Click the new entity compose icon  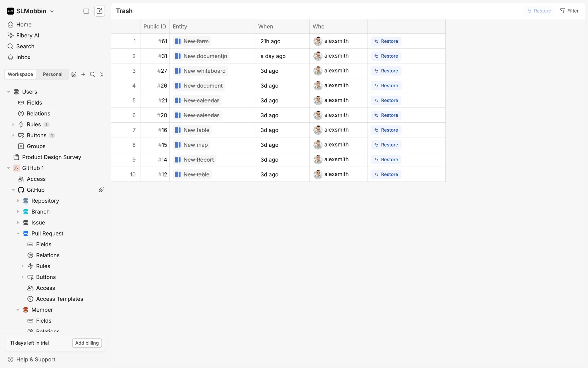point(100,11)
